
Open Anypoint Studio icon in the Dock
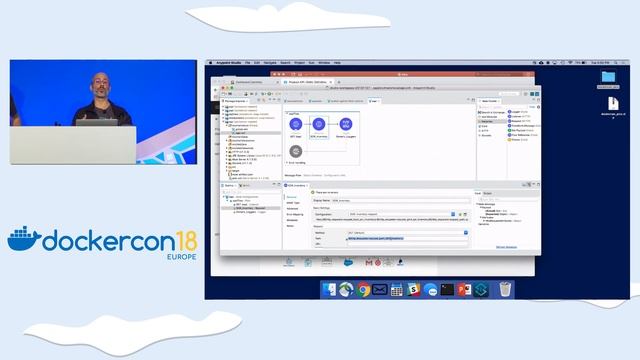pyautogui.click(x=481, y=290)
